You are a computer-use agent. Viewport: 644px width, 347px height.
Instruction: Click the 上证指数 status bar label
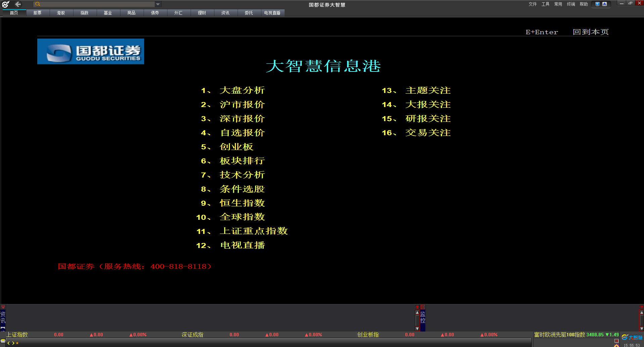(17, 335)
